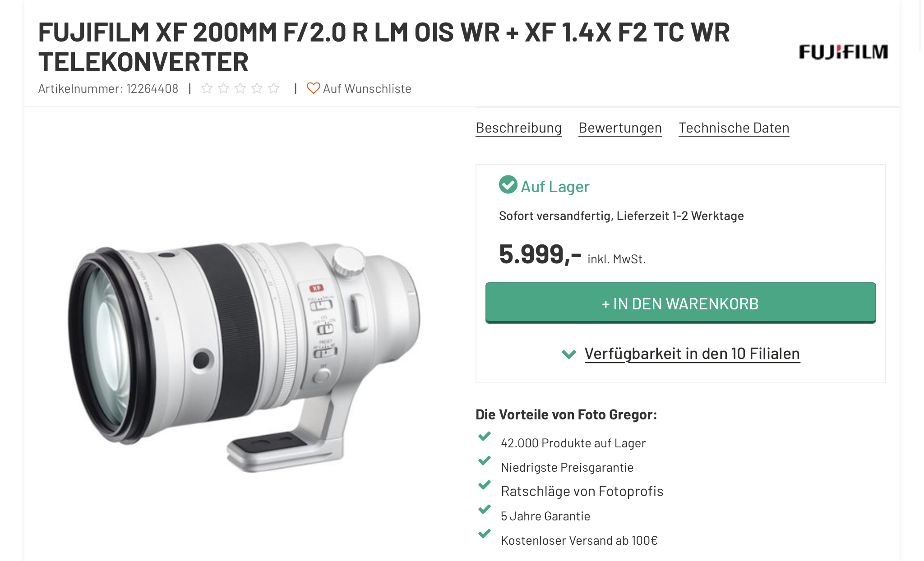Select the fifth rating star
The width and height of the screenshot is (924, 561).
pos(273,88)
